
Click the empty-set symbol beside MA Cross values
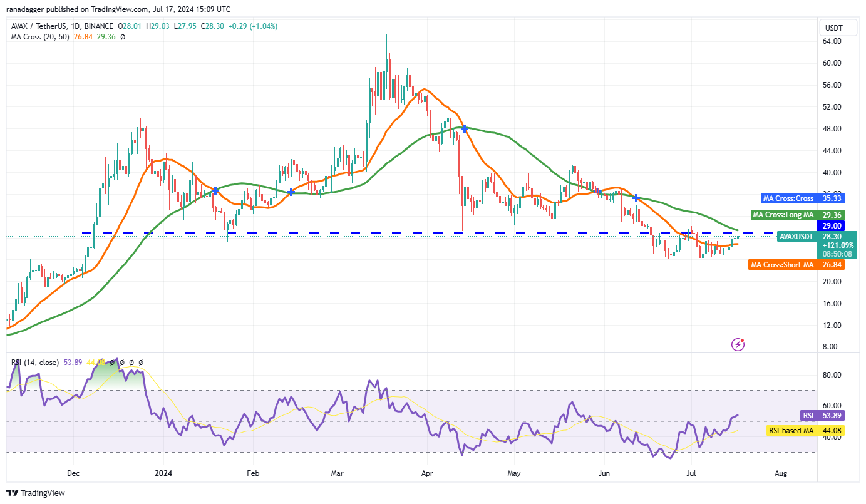click(122, 37)
